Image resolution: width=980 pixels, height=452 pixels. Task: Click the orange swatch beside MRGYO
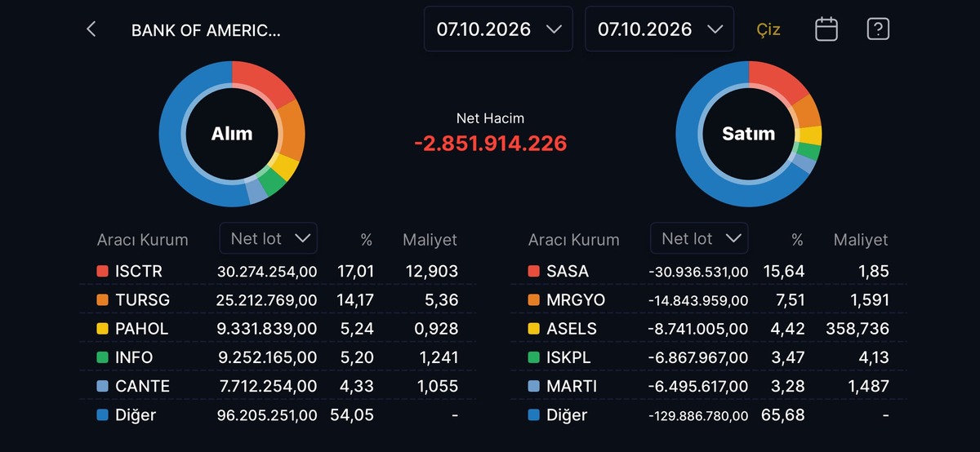click(x=533, y=300)
